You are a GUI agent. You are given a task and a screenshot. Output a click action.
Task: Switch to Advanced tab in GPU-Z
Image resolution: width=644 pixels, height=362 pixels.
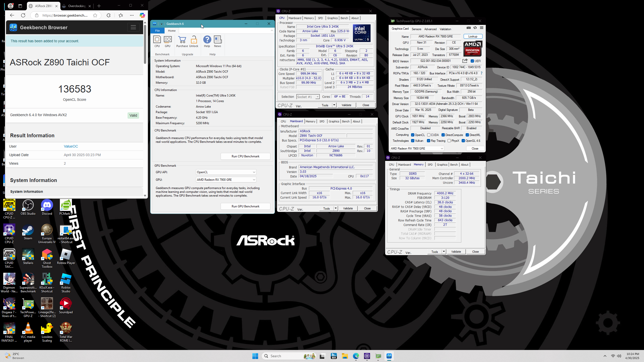click(x=430, y=29)
